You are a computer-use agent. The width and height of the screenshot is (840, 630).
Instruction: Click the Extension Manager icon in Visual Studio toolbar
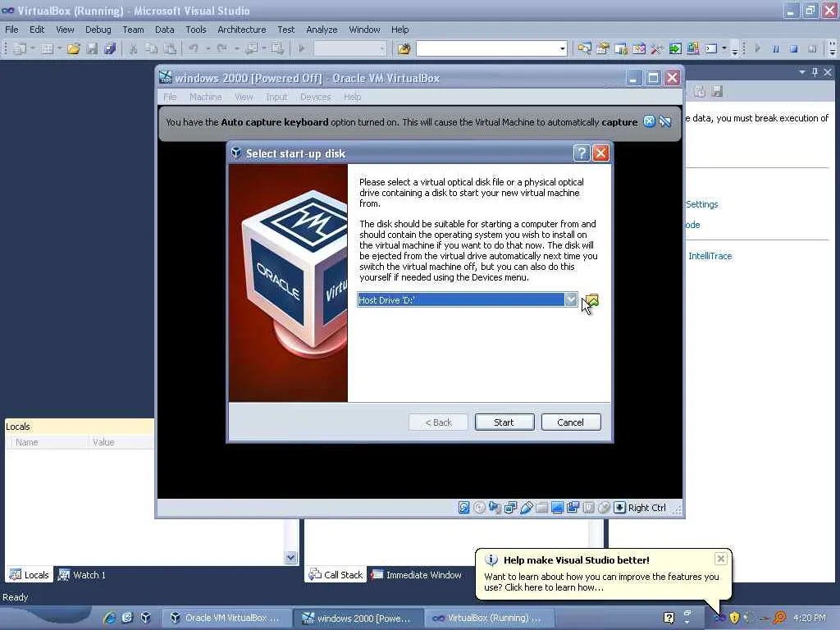(693, 48)
